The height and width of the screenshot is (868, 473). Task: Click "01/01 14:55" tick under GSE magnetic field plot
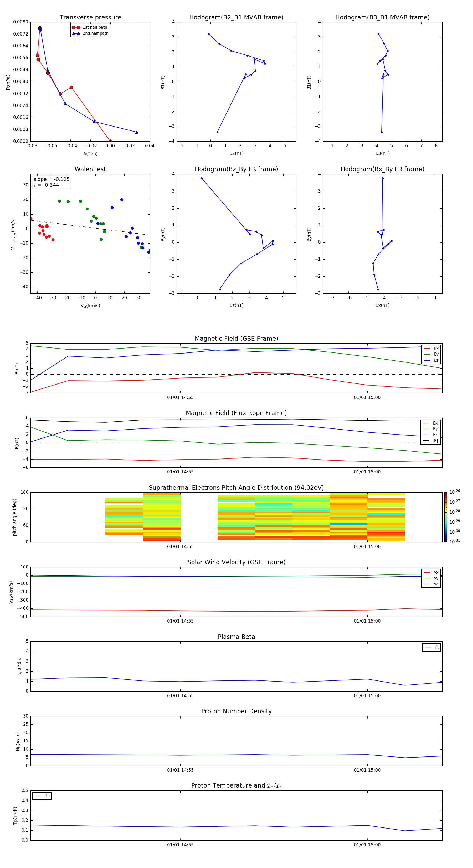(180, 397)
